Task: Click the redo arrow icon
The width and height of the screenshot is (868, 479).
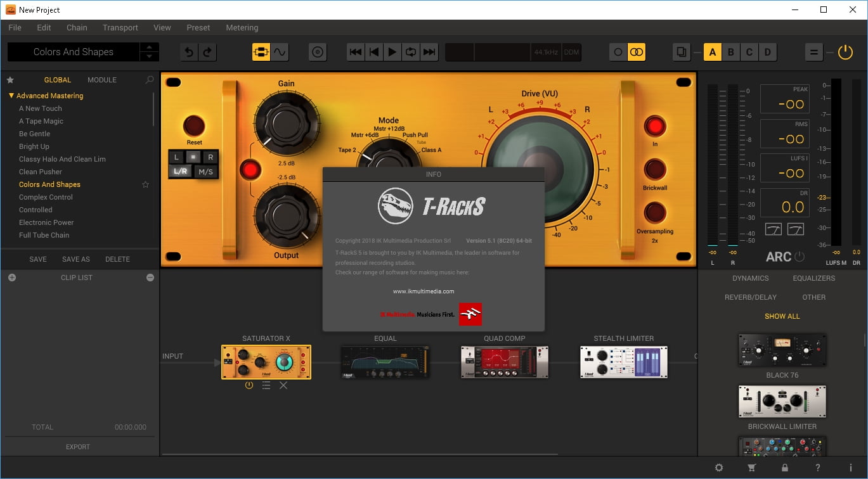Action: 207,52
